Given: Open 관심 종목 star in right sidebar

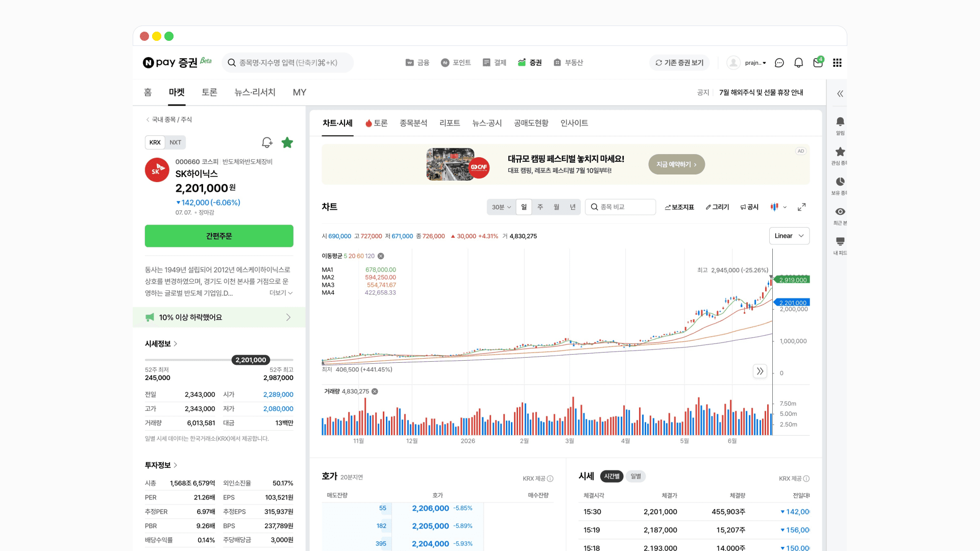Looking at the screenshot, I should 840,156.
